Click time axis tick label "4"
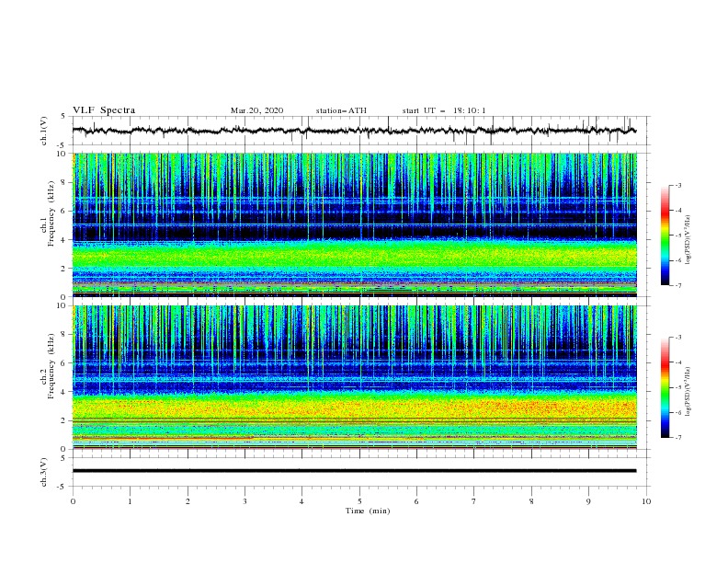 (301, 501)
